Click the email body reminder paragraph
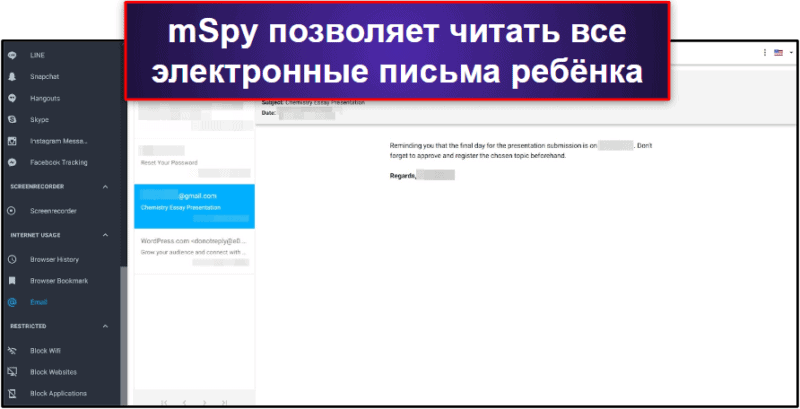800x409 pixels. point(521,151)
